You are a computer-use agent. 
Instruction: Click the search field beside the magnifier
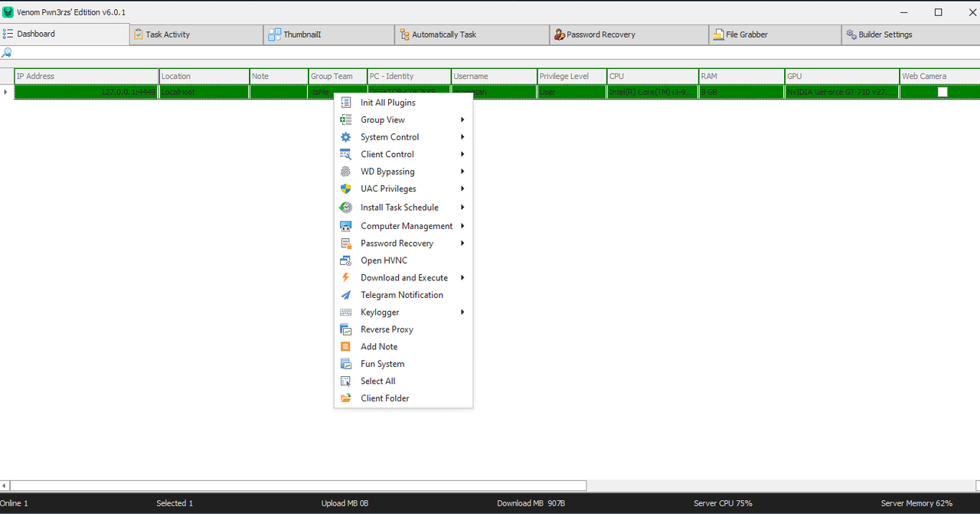click(x=496, y=53)
